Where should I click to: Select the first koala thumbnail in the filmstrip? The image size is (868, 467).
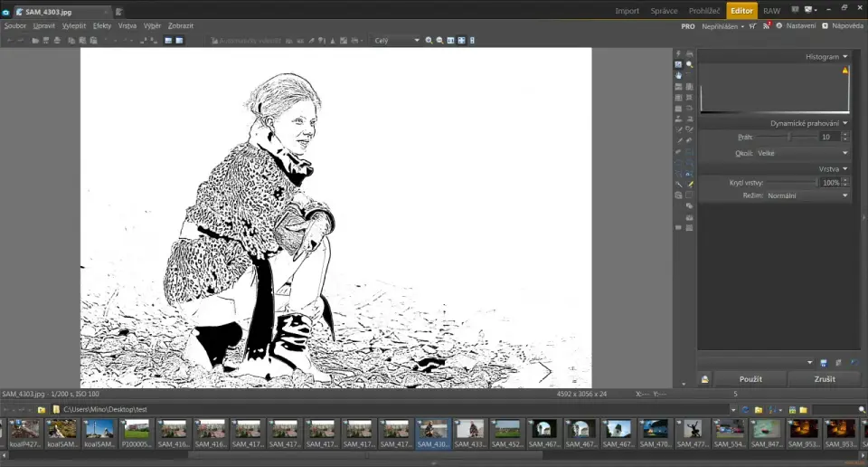24,428
